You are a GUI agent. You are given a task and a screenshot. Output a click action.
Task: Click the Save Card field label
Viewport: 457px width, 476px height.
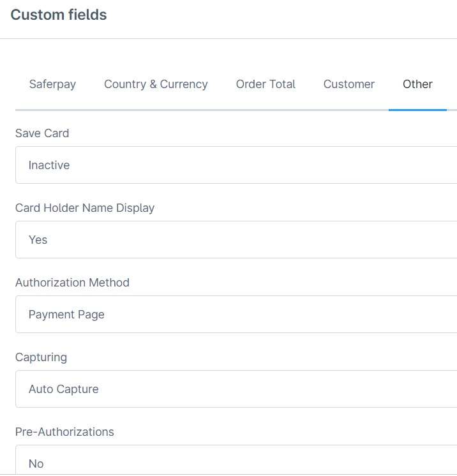pos(42,133)
